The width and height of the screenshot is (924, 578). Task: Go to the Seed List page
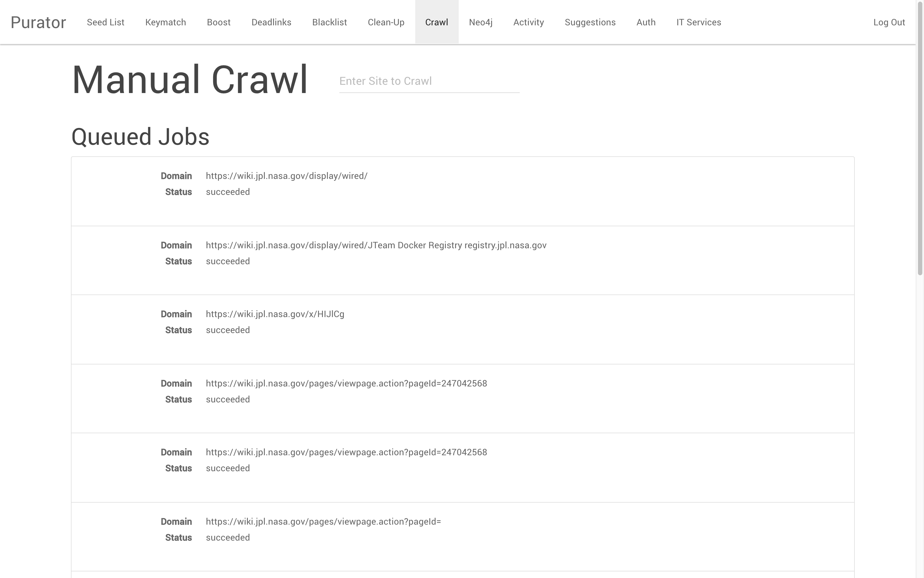105,22
